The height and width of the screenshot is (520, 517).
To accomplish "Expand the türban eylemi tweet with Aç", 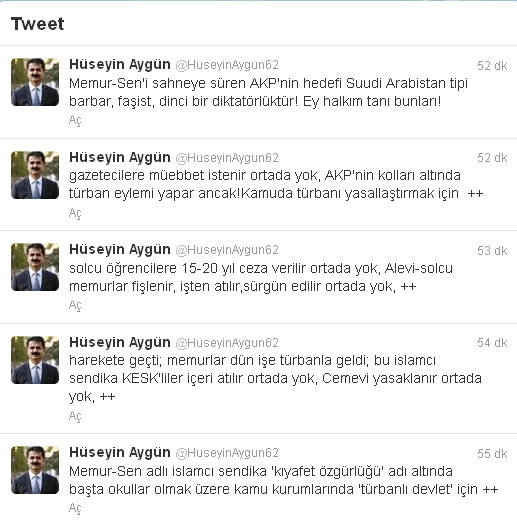I will tap(75, 213).
